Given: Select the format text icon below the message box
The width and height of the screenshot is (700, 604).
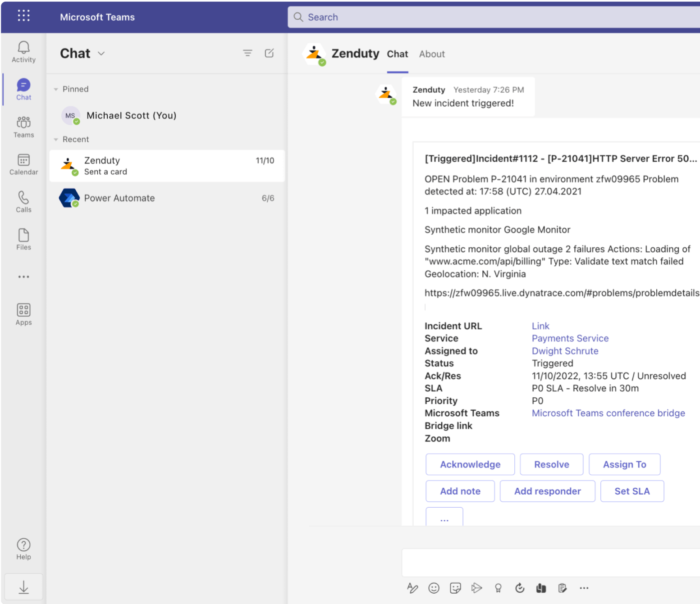Looking at the screenshot, I should (412, 588).
